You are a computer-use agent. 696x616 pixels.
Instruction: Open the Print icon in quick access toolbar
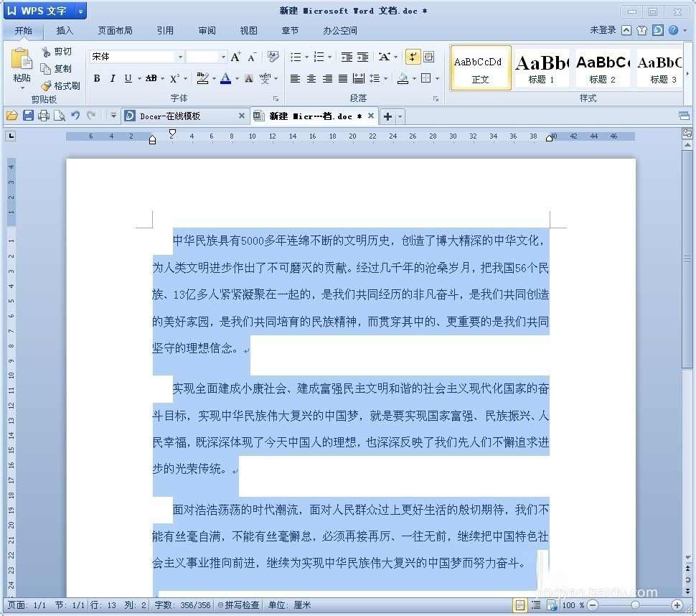coord(44,116)
